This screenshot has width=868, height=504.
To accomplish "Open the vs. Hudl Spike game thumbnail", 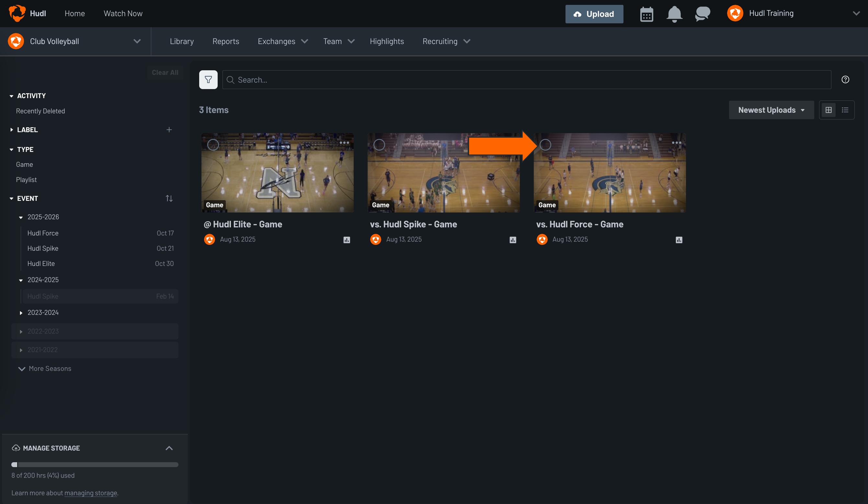I will click(x=444, y=173).
